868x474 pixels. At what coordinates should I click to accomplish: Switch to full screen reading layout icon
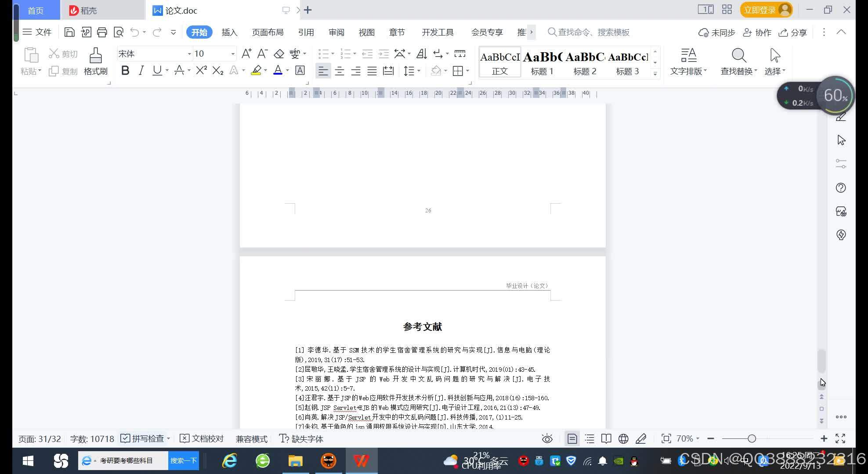[x=606, y=438]
